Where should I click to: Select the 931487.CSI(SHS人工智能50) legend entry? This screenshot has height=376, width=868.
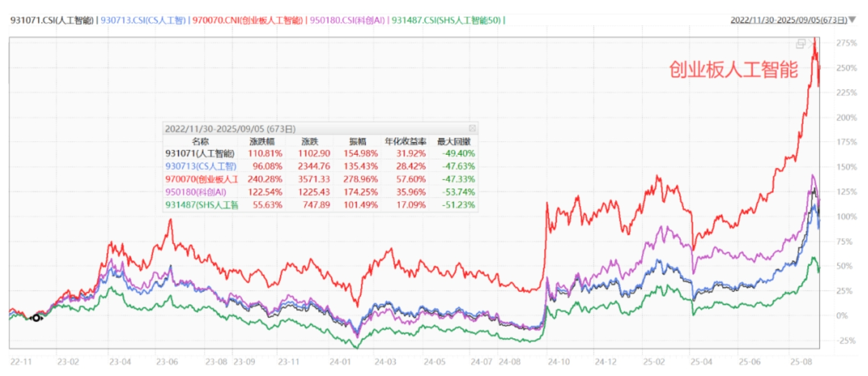pyautogui.click(x=446, y=20)
